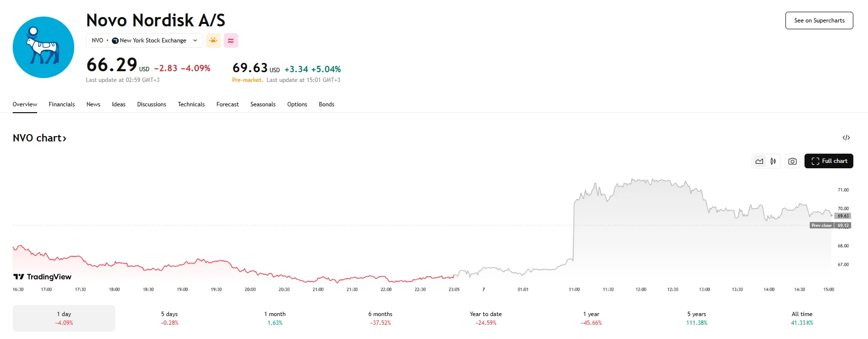Select the 5 days range
This screenshot has width=868, height=339.
[169, 318]
